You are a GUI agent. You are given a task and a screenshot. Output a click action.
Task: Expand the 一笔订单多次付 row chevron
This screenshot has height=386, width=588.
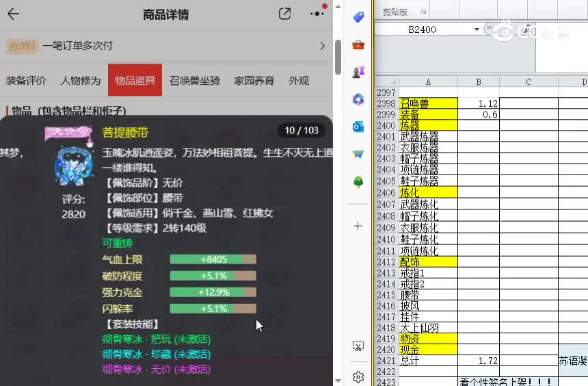tap(322, 46)
